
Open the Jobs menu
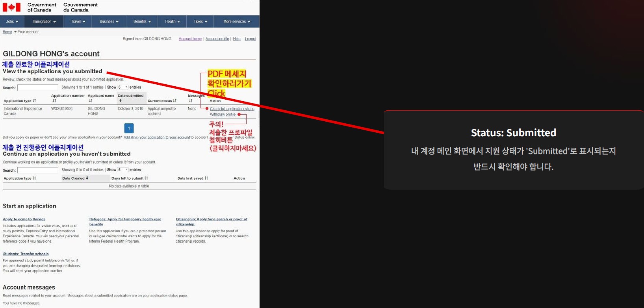pyautogui.click(x=12, y=22)
